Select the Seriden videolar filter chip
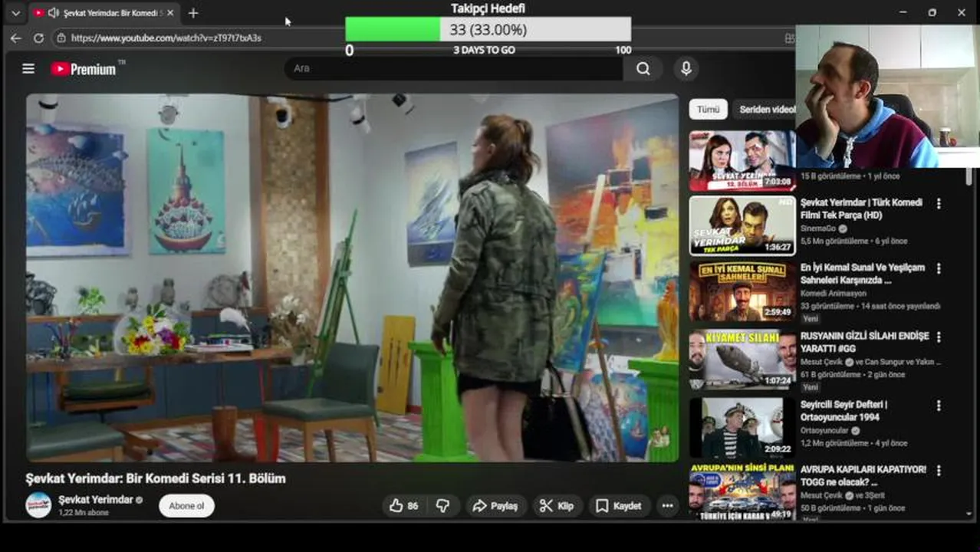Image resolution: width=980 pixels, height=552 pixels. [765, 109]
